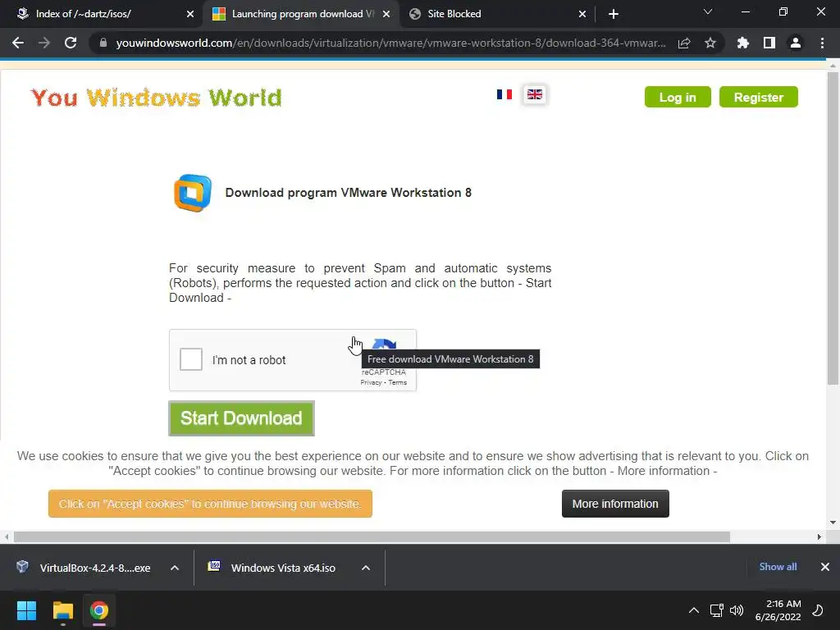840x630 pixels.
Task: Click the More information button
Action: pos(615,504)
